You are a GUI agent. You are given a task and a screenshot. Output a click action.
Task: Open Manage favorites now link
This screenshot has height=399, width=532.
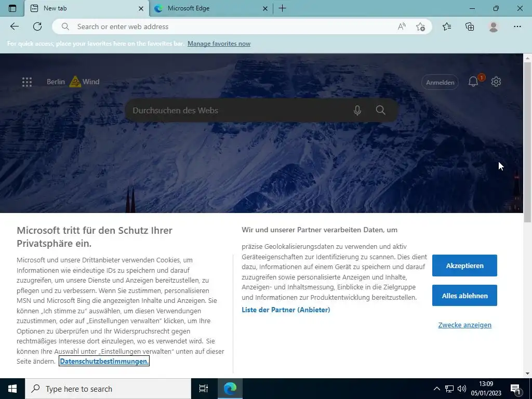[x=219, y=44]
